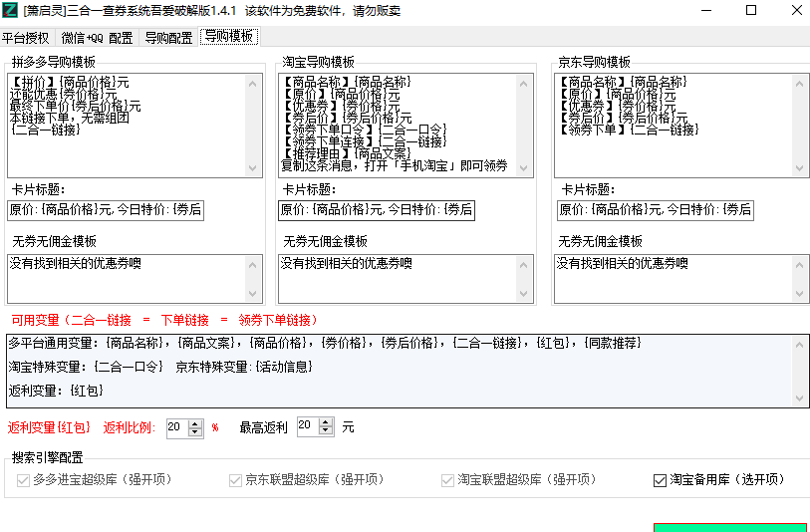This screenshot has height=532, width=810.
Task: Click the 多平台通用变量 line in variables box
Action: (325, 343)
